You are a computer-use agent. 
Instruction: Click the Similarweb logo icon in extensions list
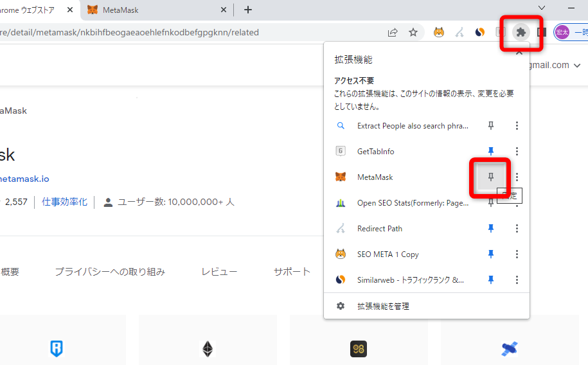341,280
